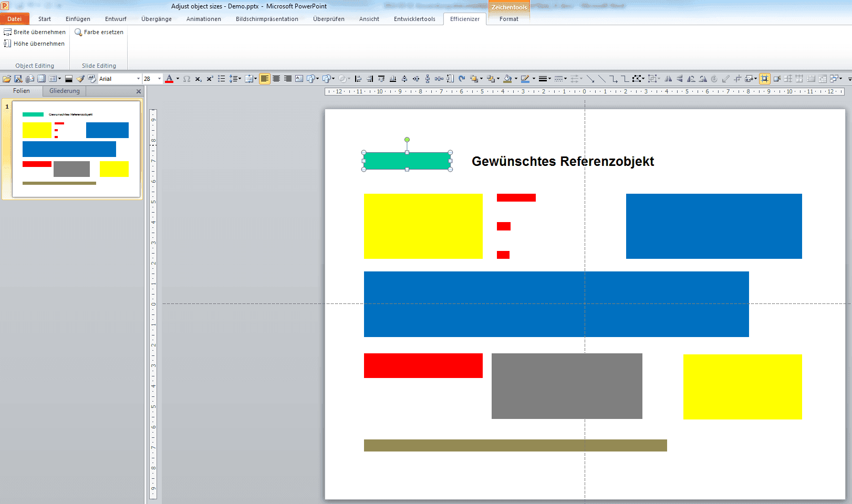The height and width of the screenshot is (504, 852).
Task: Open the font name dropdown
Action: point(138,79)
